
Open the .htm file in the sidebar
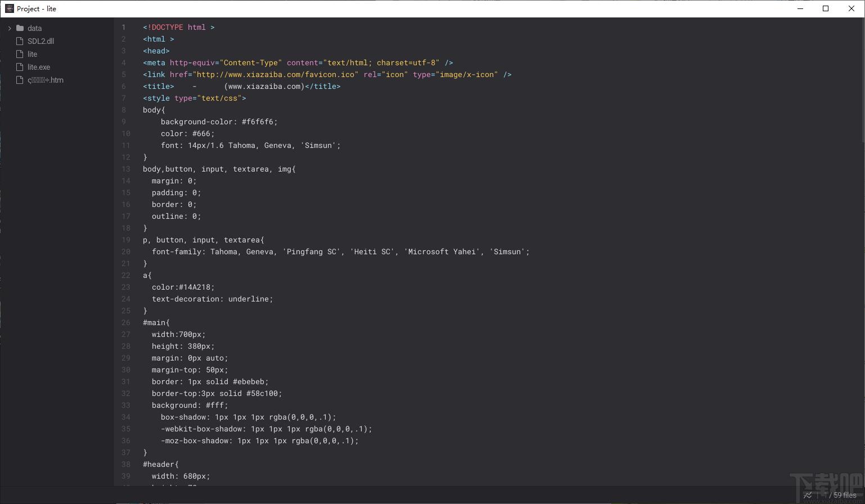[46, 80]
